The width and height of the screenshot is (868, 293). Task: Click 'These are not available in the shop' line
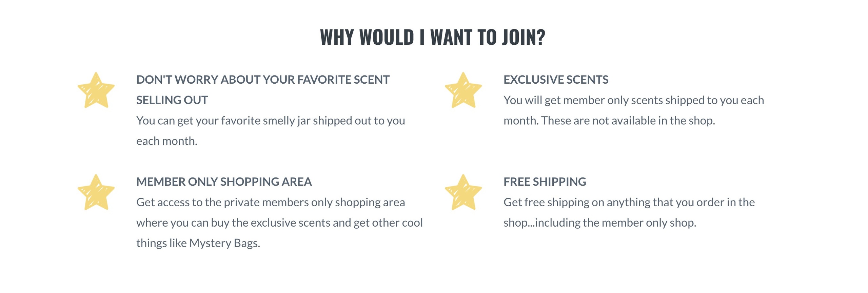tap(609, 121)
